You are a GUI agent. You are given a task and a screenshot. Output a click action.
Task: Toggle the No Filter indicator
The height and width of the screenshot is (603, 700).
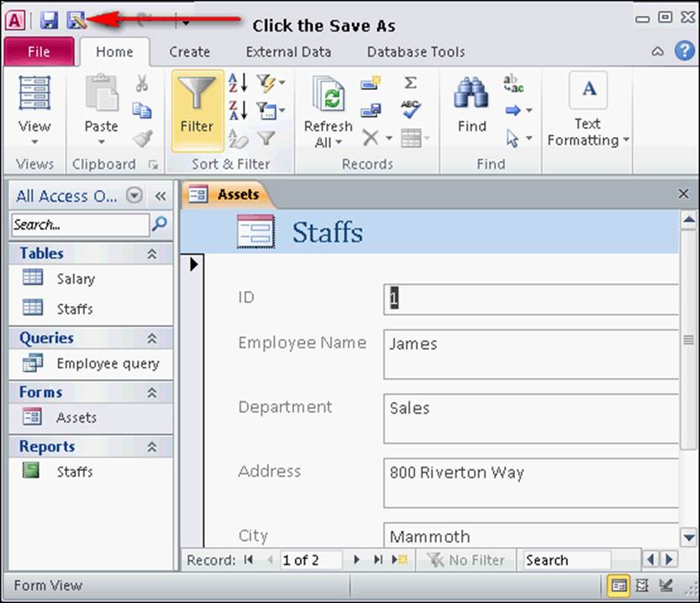pos(466,560)
